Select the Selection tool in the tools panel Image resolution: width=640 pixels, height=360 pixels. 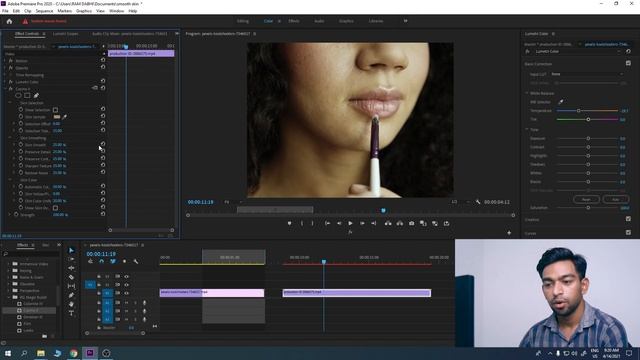(x=71, y=250)
